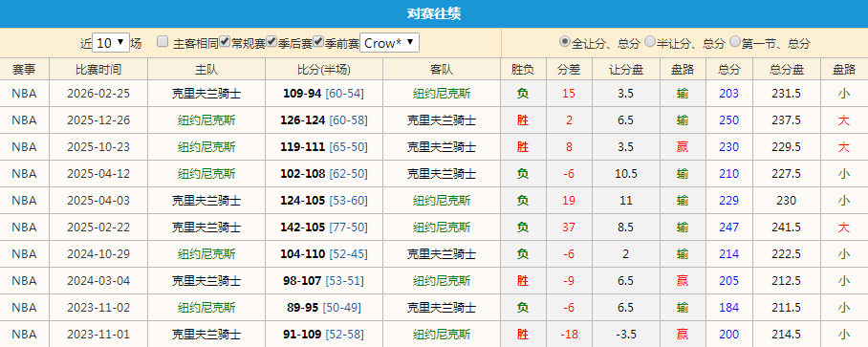868x347 pixels.
Task: Open away team 克里夫兰骑士 in the 2025-10-23 row
Action: pyautogui.click(x=442, y=147)
